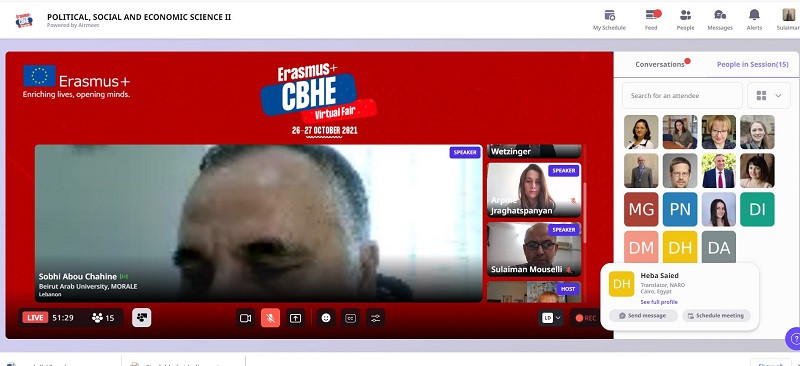
Task: Select the PN attendee avatar
Action: (680, 209)
